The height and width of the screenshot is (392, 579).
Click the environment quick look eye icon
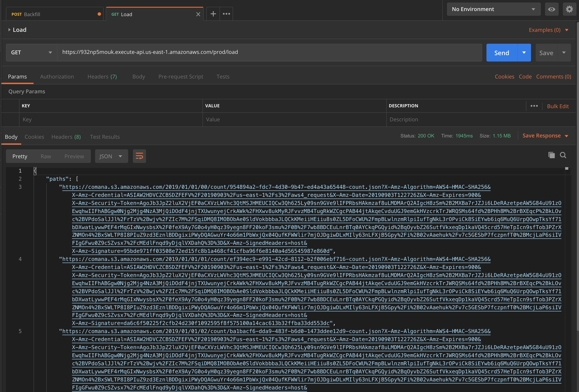click(x=551, y=9)
